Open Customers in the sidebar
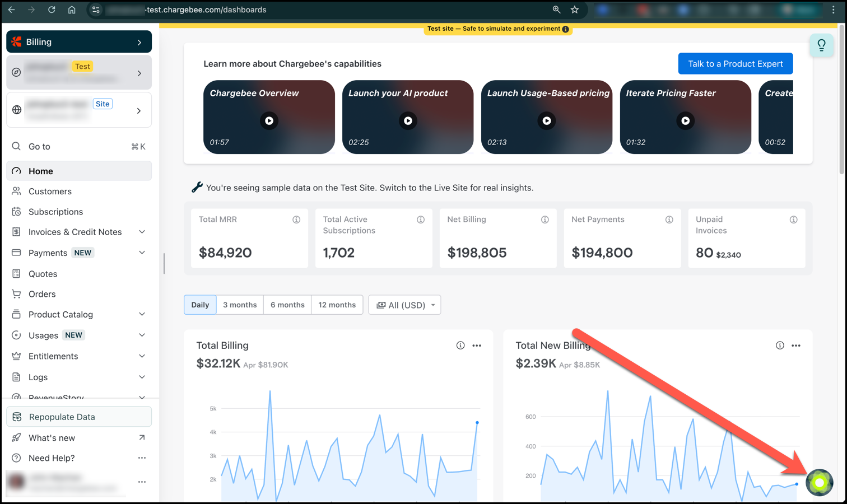The image size is (847, 504). [79, 192]
